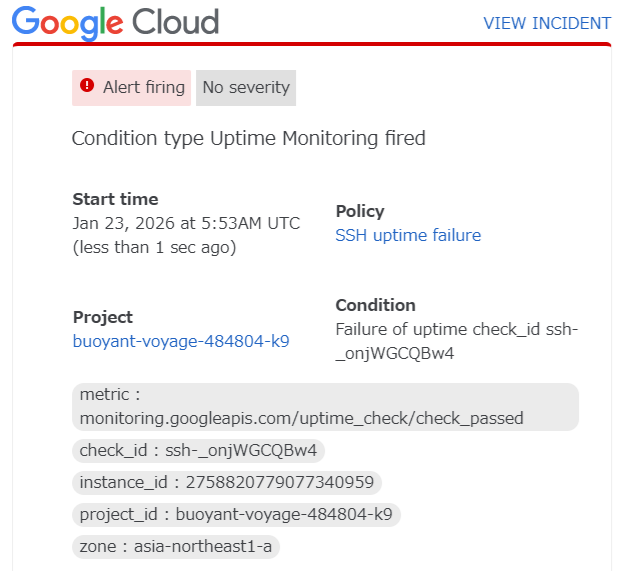Viewport: 627px width, 571px height.
Task: Select the metric check_passed label chip
Action: [x=325, y=407]
